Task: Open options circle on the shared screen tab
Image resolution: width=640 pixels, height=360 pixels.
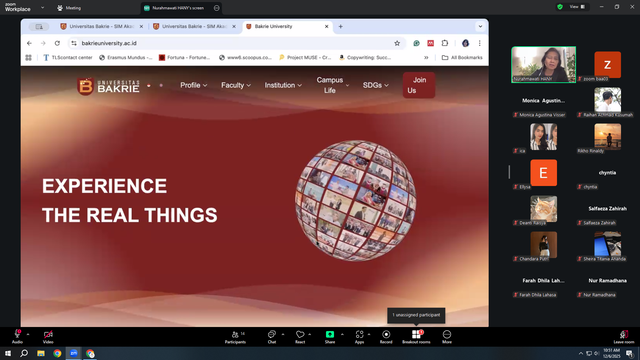Action: tap(216, 8)
